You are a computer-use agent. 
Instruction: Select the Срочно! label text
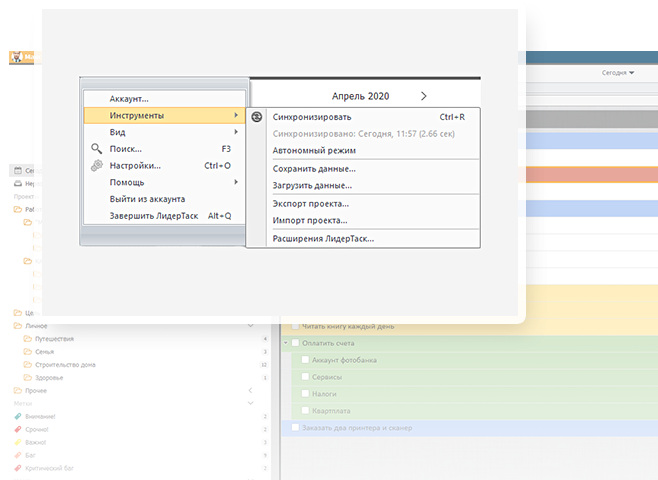(x=37, y=429)
